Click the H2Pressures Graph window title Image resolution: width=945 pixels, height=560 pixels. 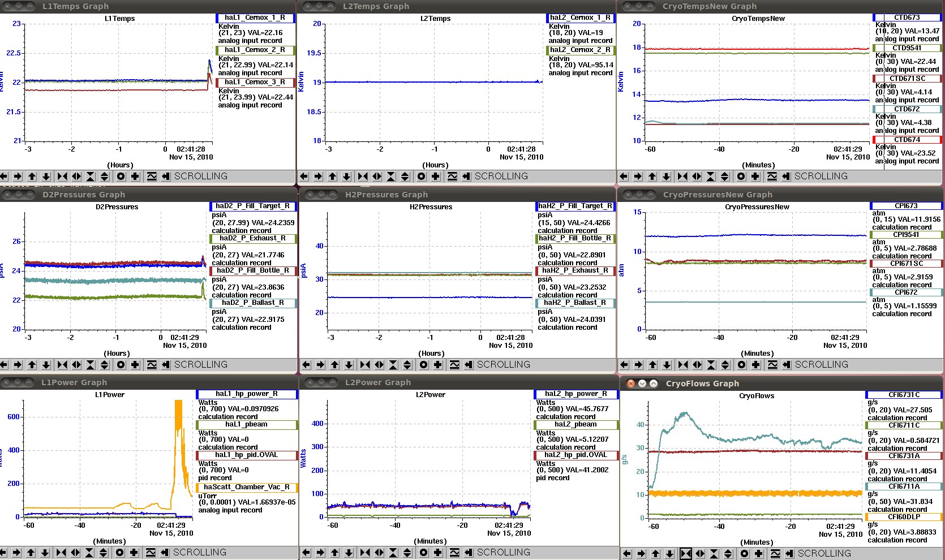386,195
